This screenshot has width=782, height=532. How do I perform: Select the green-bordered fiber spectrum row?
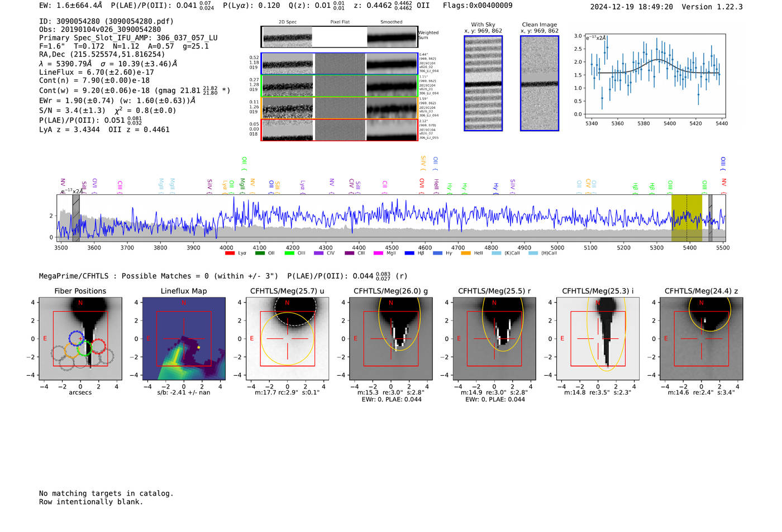pyautogui.click(x=339, y=86)
